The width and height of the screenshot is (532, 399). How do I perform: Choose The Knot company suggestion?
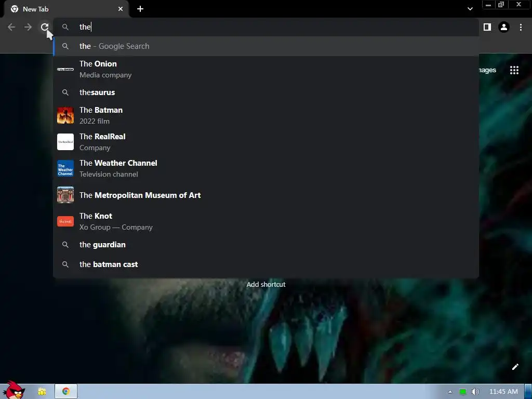[x=266, y=221]
